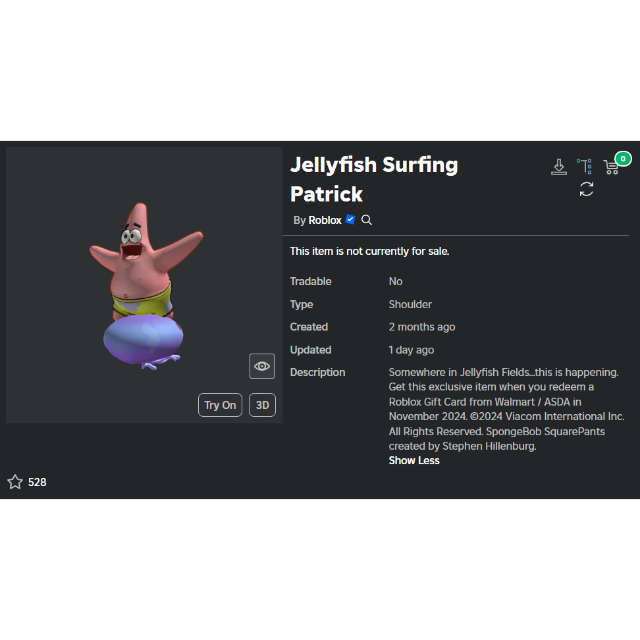
Task: Switch preview to 3D view
Action: pos(262,405)
